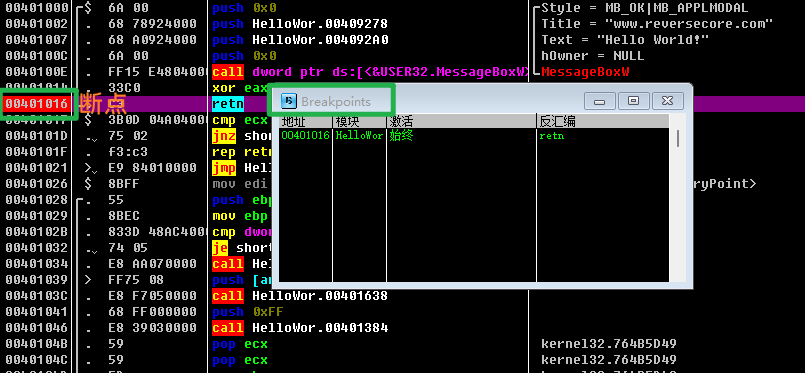Click instruction push 0xFF
Viewport: 805px width, 373px height.
tap(247, 312)
